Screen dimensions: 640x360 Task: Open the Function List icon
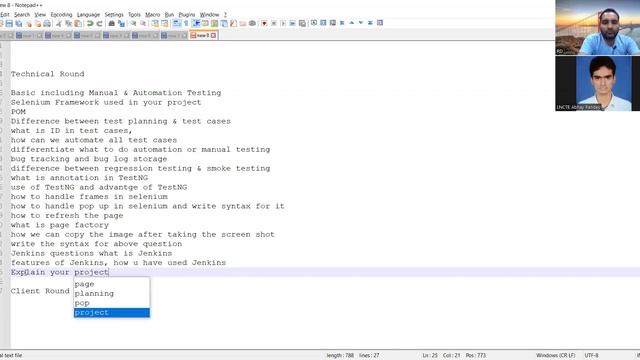point(233,23)
